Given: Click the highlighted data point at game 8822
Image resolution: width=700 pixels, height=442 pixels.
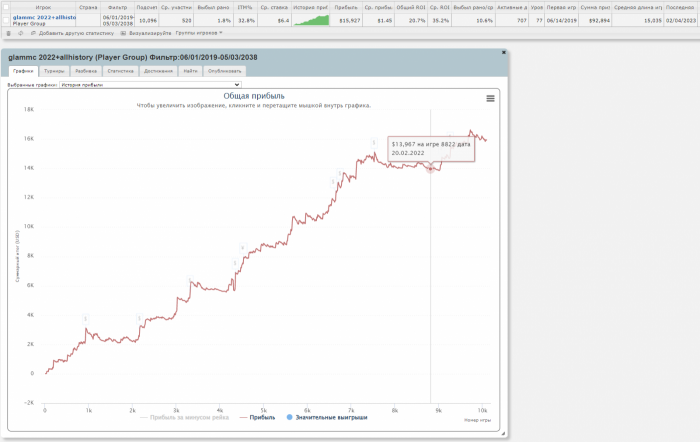Looking at the screenshot, I should click(x=430, y=169).
